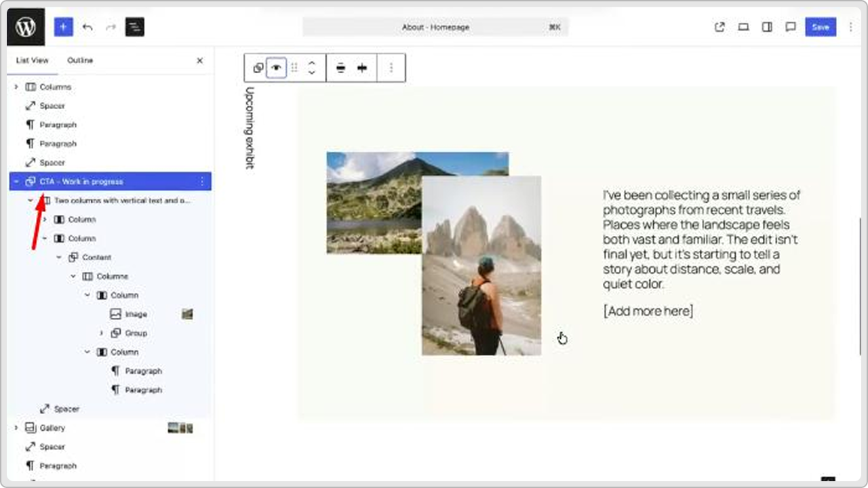This screenshot has height=488, width=868.
Task: Open the comments panel icon
Action: coord(791,26)
